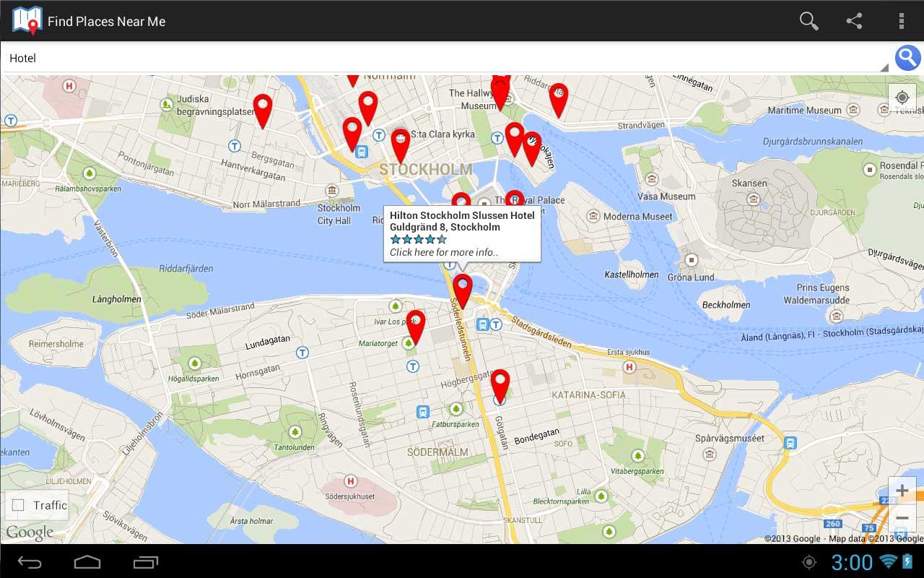924x578 pixels.
Task: Center map on my location
Action: (x=902, y=98)
